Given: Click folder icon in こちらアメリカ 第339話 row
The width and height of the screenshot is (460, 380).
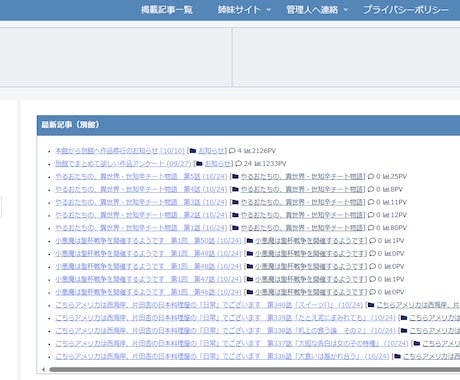Looking at the screenshot, I should (x=404, y=318).
